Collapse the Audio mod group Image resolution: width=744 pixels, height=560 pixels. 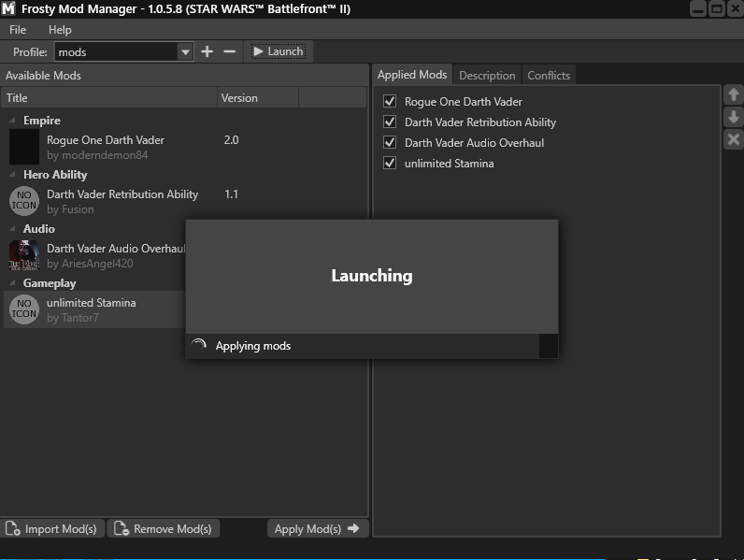(12, 228)
